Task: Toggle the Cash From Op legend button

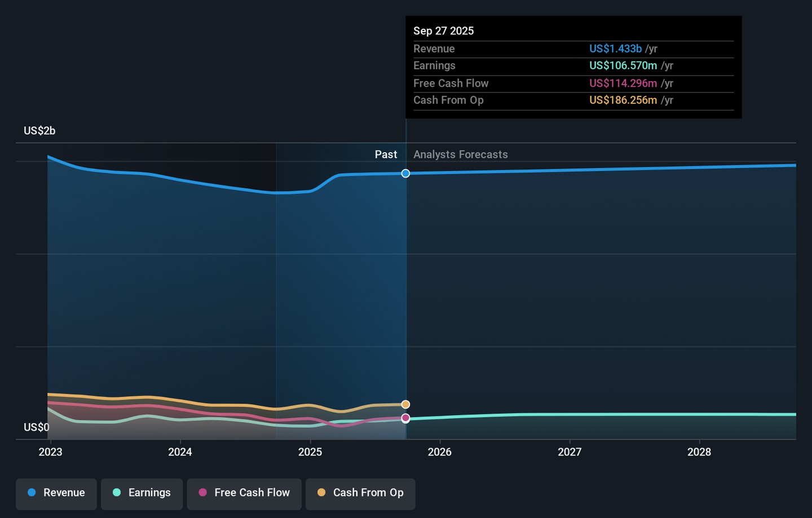Action: (360, 493)
